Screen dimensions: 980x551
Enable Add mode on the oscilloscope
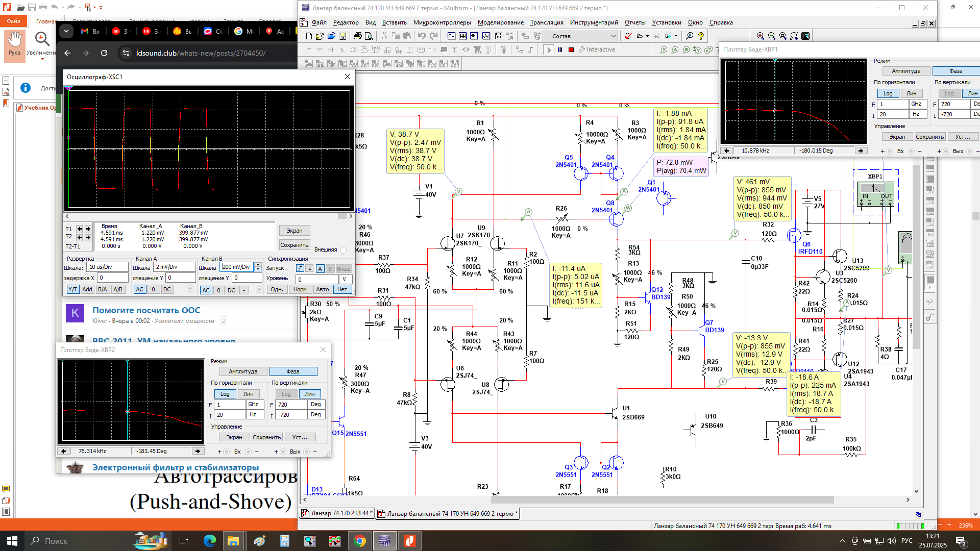(87, 289)
